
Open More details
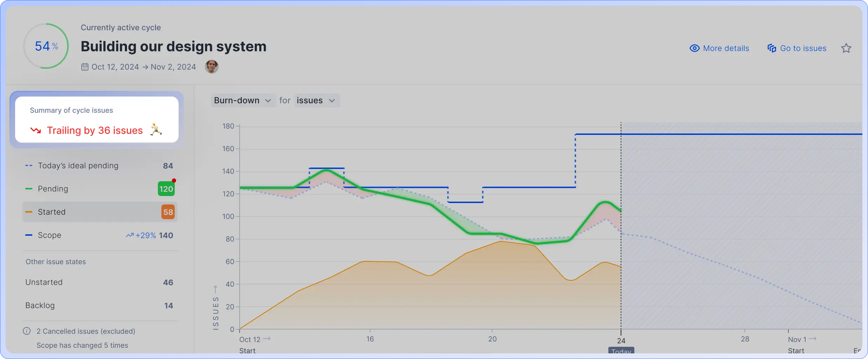(x=726, y=48)
